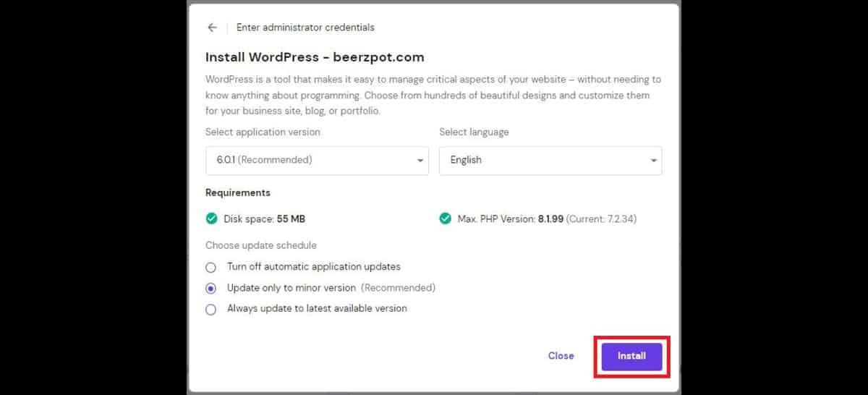Click the green checkmark beside Max. PHP Version

446,218
